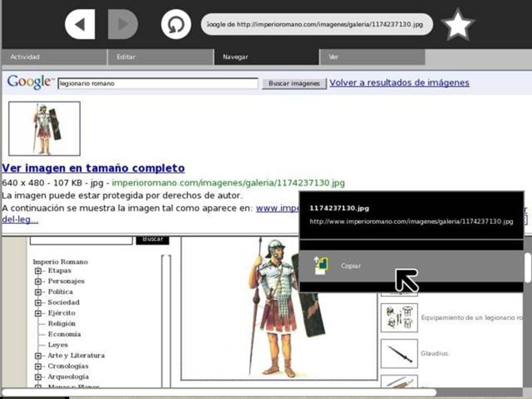Follow the www.impe... source page link
Image resolution: width=532 pixels, height=399 pixels.
coord(278,208)
